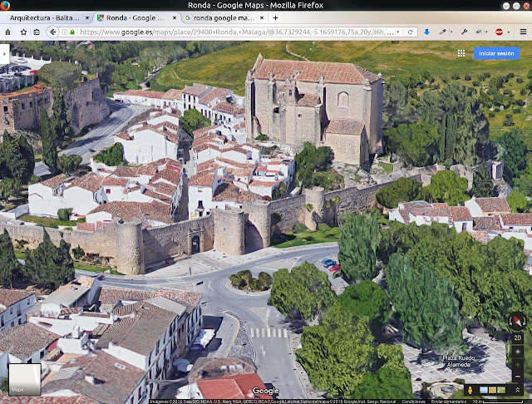Show your location on the map
The width and height of the screenshot is (532, 404).
pos(517,352)
